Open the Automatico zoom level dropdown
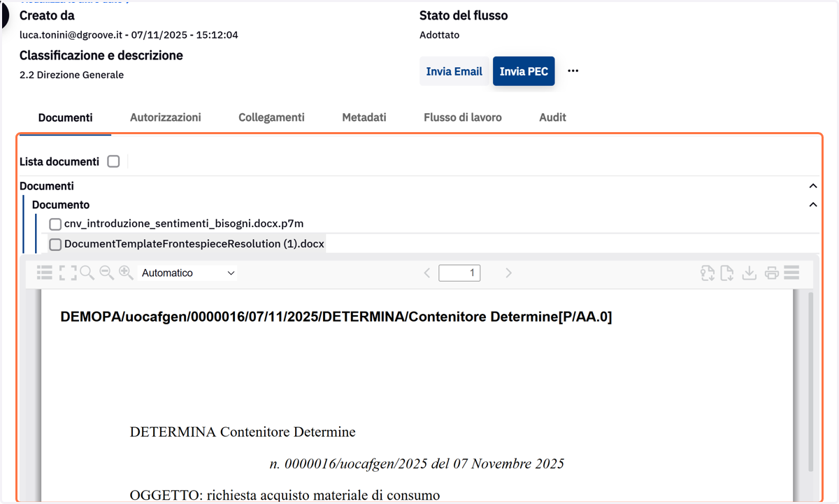This screenshot has width=839, height=504. point(188,273)
